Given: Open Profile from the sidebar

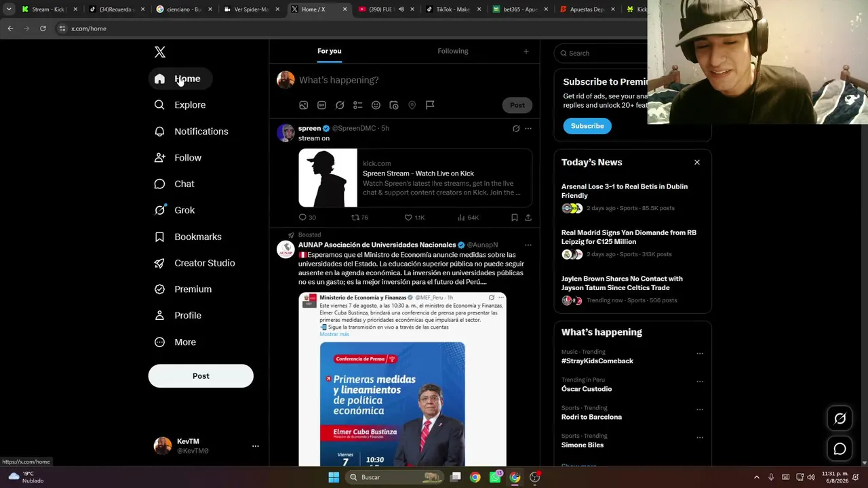Looking at the screenshot, I should pos(178,316).
